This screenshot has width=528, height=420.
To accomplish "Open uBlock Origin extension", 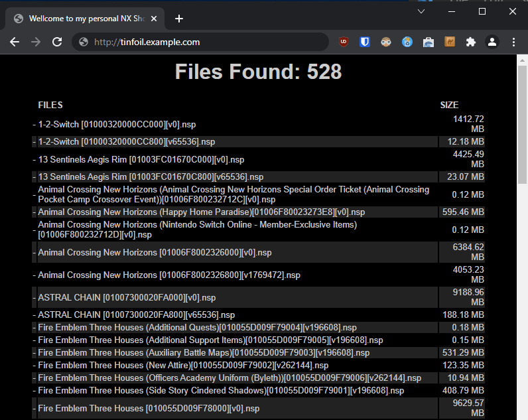I will point(344,42).
